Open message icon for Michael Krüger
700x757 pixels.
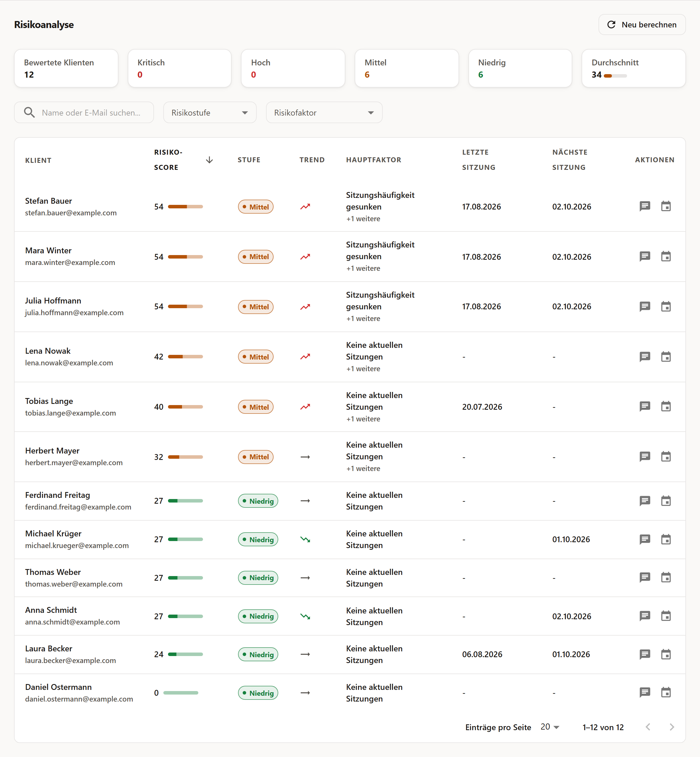coord(645,539)
